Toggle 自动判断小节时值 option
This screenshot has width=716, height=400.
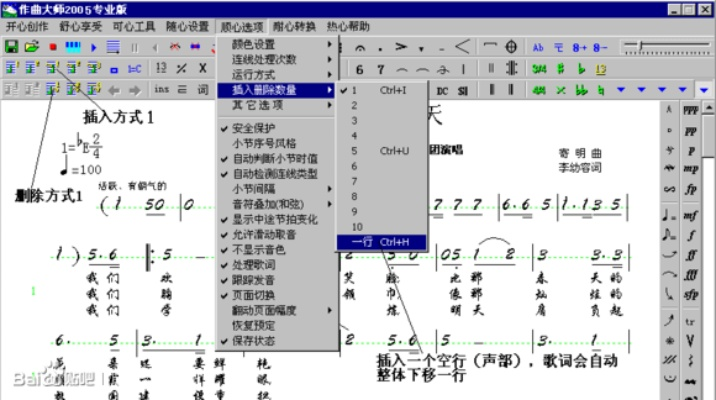(x=277, y=158)
